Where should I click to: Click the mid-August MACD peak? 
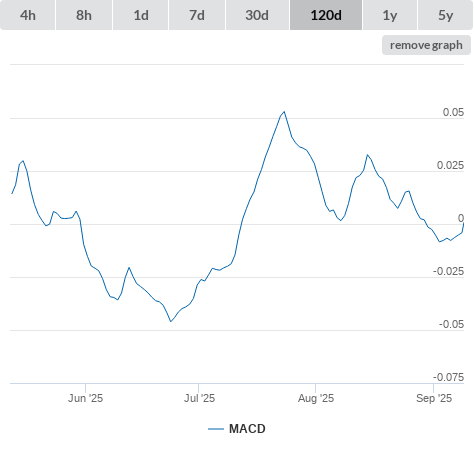click(367, 155)
